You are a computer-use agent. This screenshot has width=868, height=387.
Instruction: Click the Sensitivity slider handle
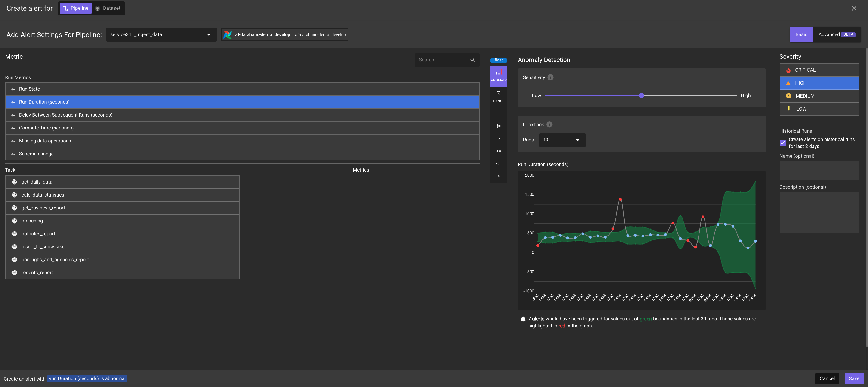pos(641,96)
